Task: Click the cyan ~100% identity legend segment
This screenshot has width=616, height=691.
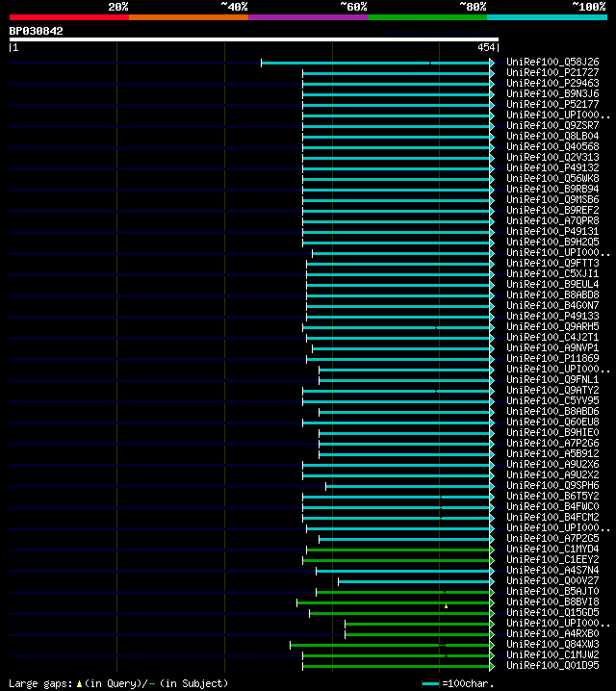Action: 547,17
